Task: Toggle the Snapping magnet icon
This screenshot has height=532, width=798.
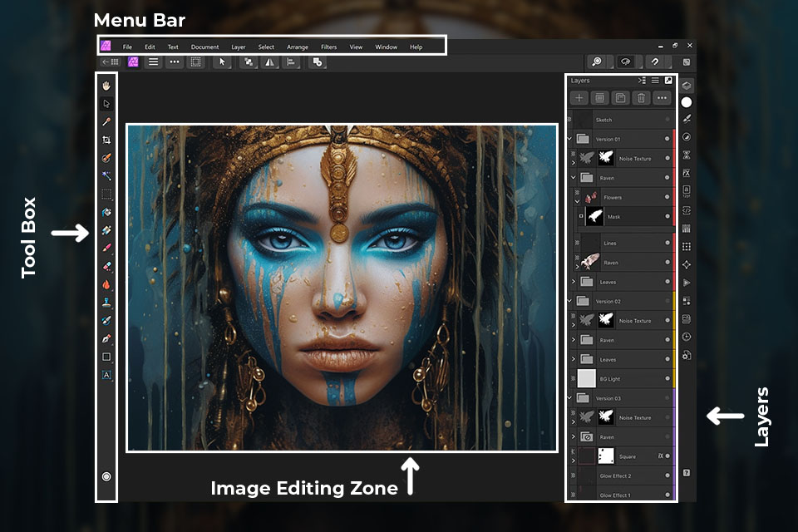Action: pyautogui.click(x=655, y=62)
